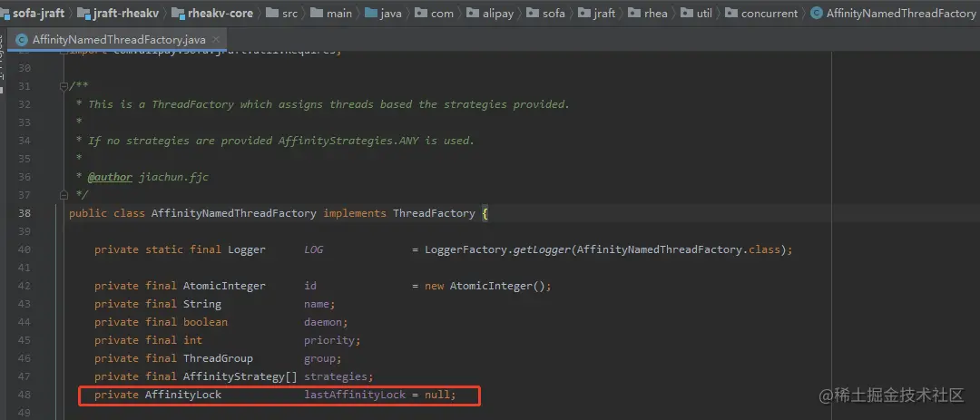Open the util package breadcrumb
This screenshot has height=420, width=980.
click(704, 13)
